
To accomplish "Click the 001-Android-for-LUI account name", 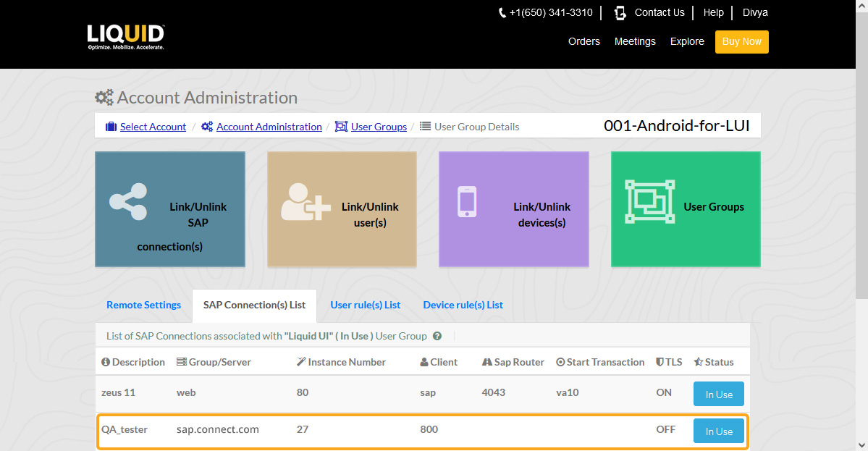I will point(676,126).
